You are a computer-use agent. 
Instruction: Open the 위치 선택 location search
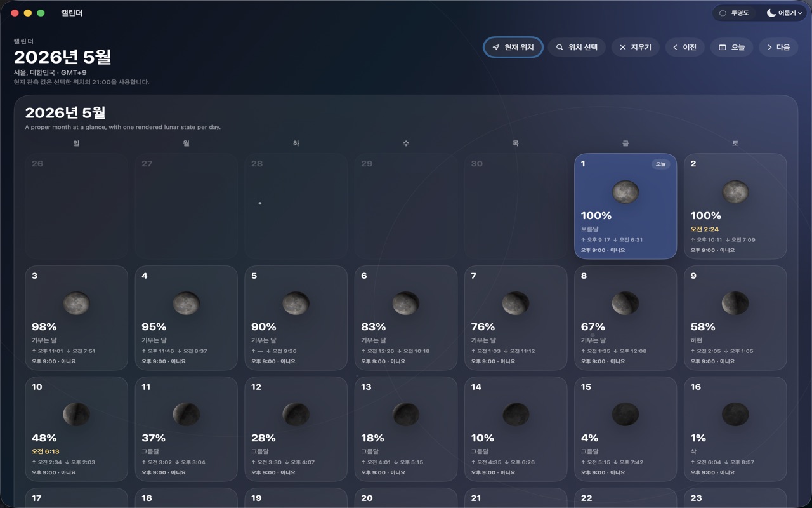coord(577,47)
